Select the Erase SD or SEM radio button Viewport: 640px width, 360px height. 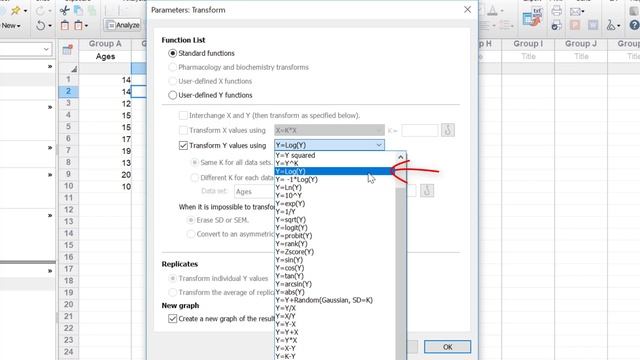tap(191, 220)
